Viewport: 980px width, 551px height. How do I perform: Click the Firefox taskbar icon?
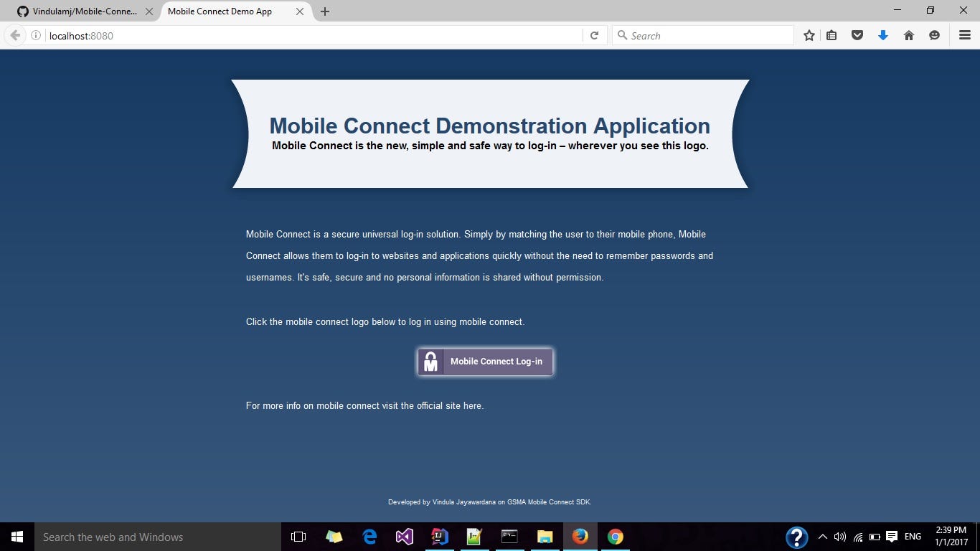[x=580, y=537]
